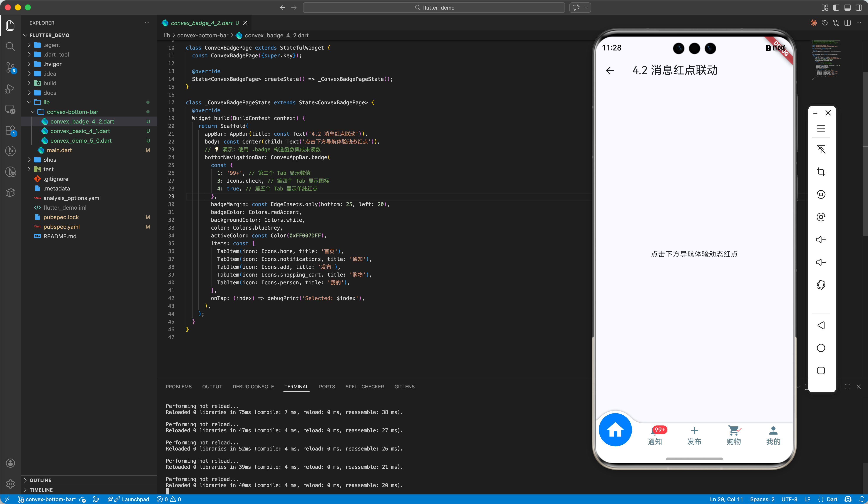Toggle the primary side bar layout button

pos(836,8)
